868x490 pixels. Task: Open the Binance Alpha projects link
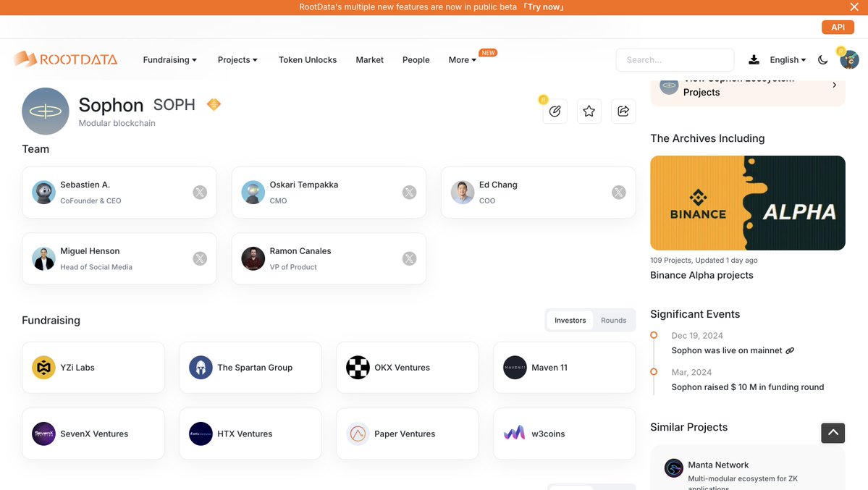(701, 275)
